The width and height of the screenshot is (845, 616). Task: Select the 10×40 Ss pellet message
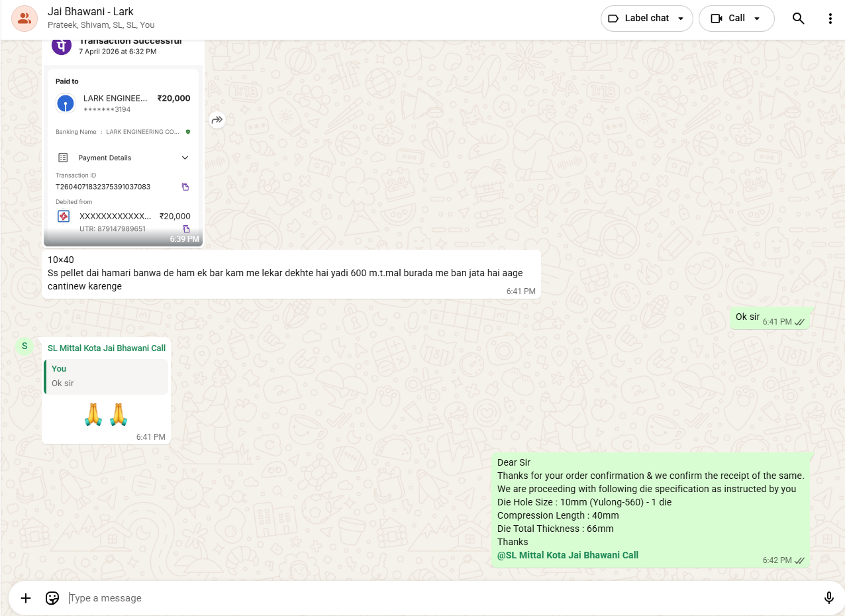(291, 274)
